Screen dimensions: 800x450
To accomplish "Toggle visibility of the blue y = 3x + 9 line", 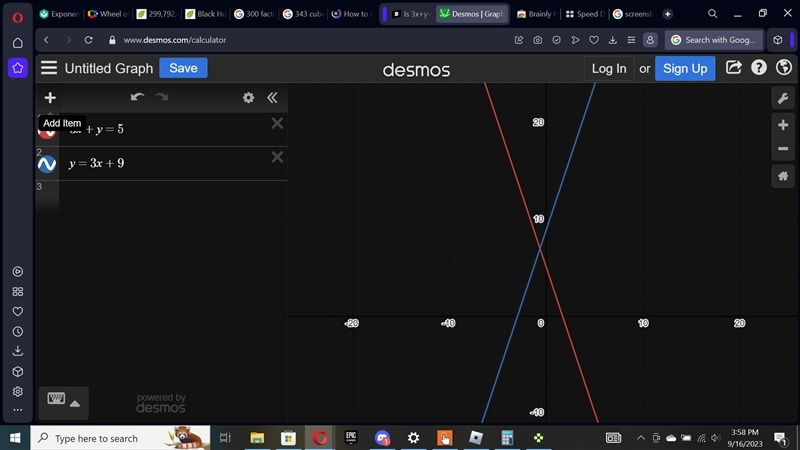I will (x=47, y=164).
